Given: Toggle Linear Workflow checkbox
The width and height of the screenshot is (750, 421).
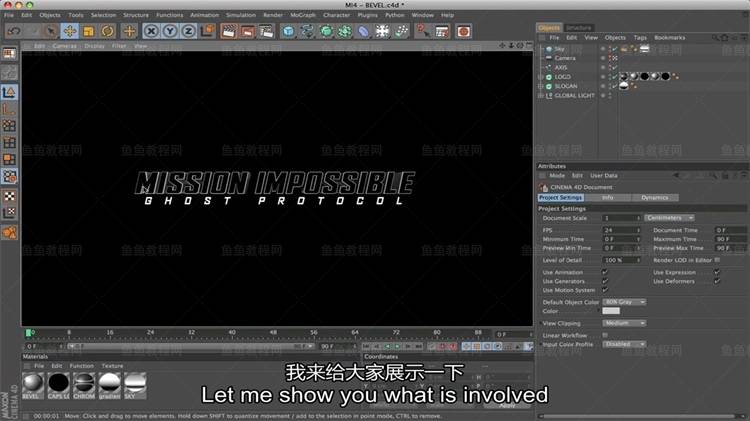Looking at the screenshot, I should 605,335.
